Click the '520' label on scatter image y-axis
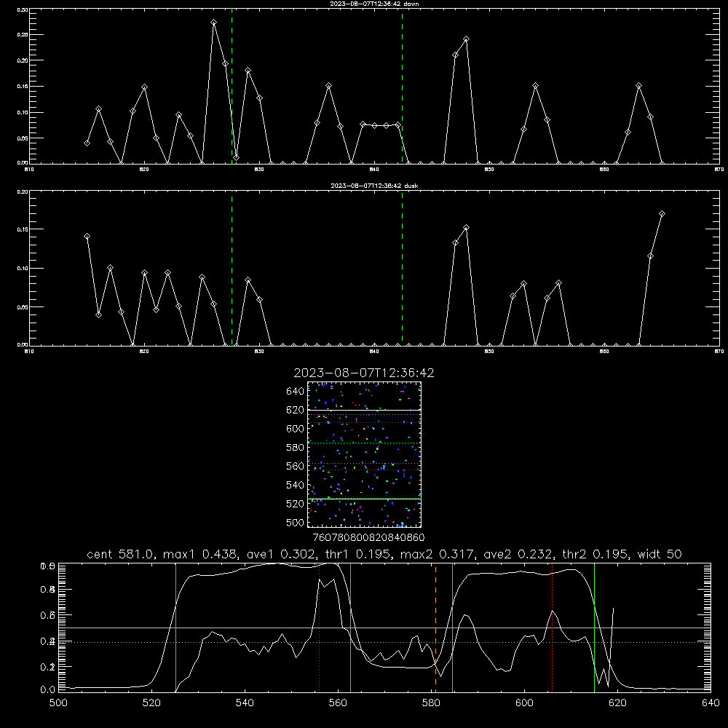 click(x=296, y=505)
